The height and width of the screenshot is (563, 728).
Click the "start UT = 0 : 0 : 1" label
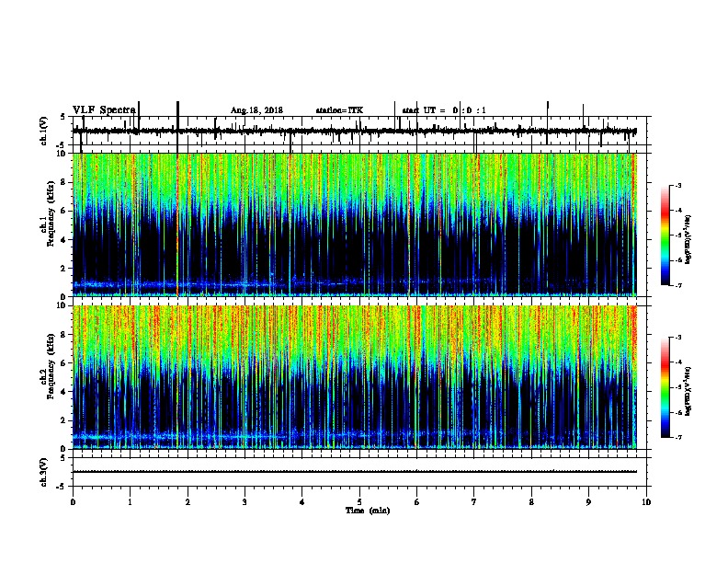(x=444, y=110)
